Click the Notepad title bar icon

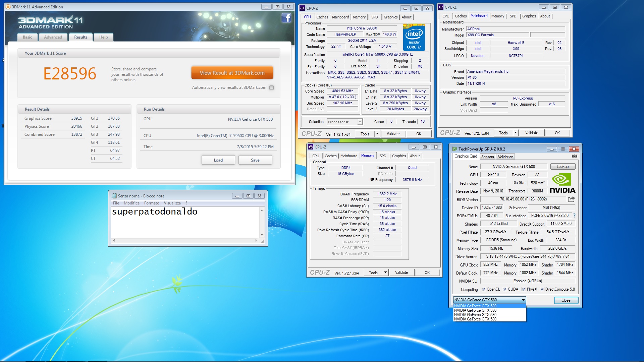[114, 196]
